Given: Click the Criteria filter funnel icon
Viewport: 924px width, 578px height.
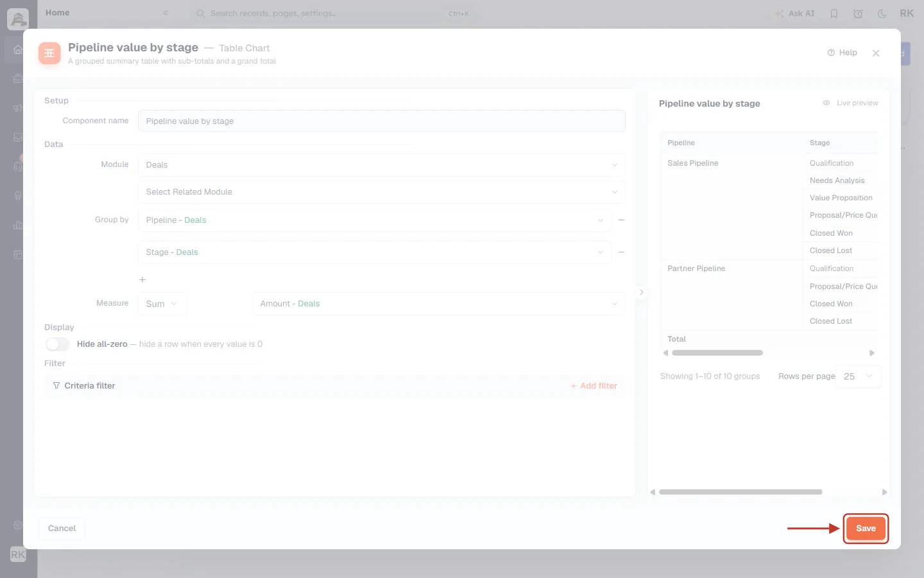Looking at the screenshot, I should 56,386.
